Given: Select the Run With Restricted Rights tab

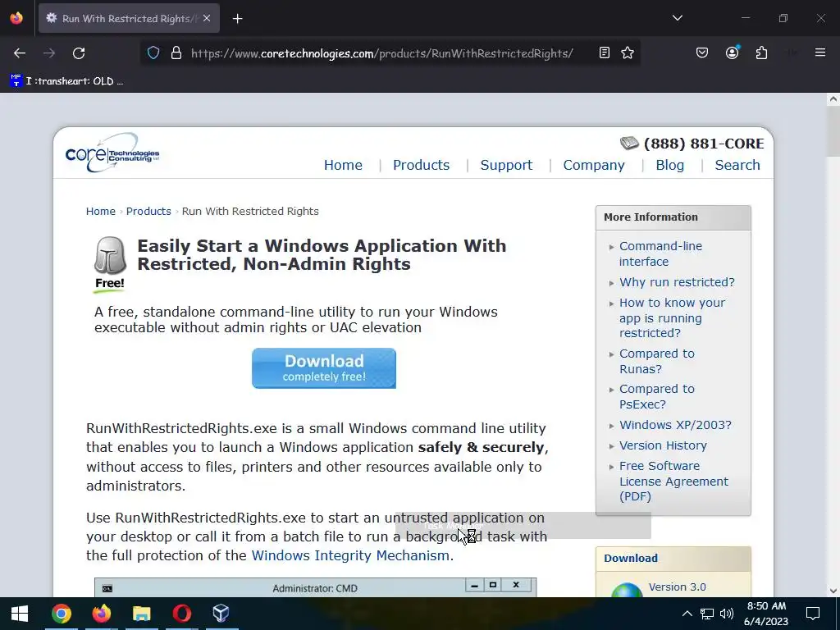Looking at the screenshot, I should [x=129, y=18].
